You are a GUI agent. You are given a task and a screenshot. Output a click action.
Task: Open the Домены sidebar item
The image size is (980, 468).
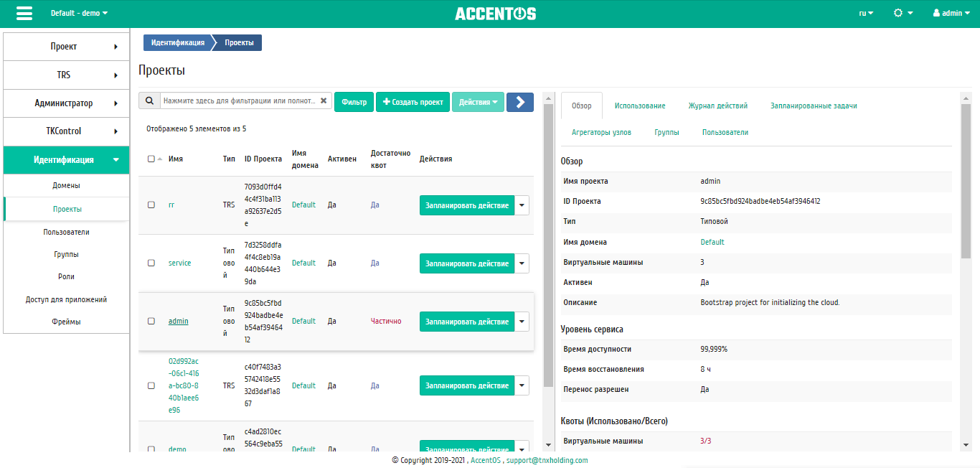(x=66, y=185)
